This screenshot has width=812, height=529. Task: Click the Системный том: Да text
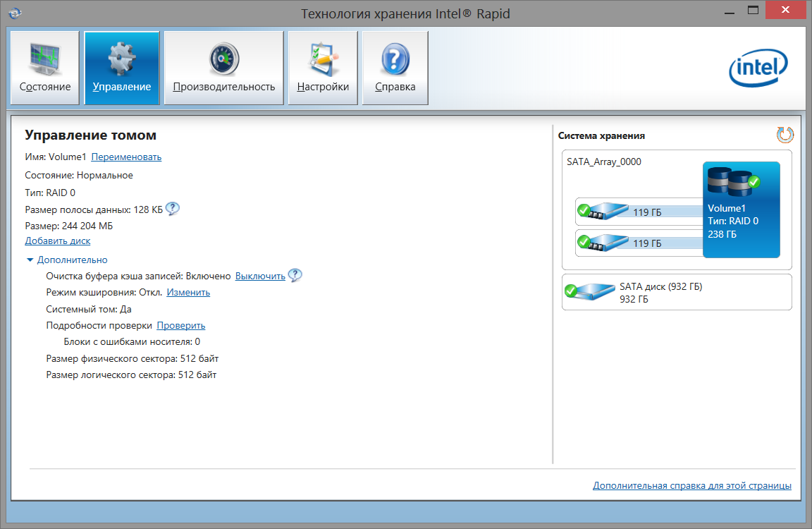click(89, 310)
